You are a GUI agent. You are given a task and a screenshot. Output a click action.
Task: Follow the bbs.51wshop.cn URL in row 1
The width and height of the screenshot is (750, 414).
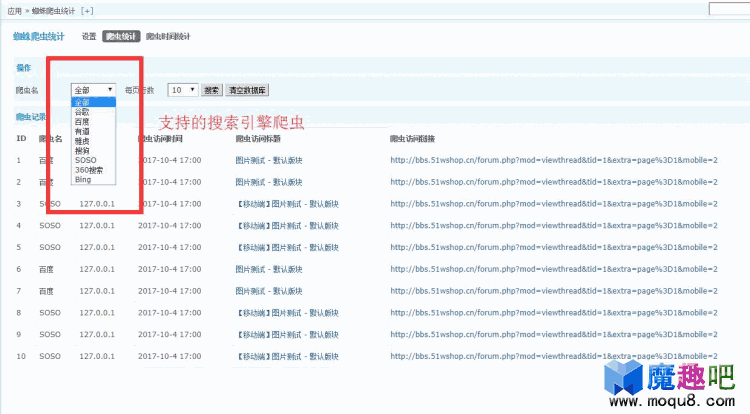[554, 160]
